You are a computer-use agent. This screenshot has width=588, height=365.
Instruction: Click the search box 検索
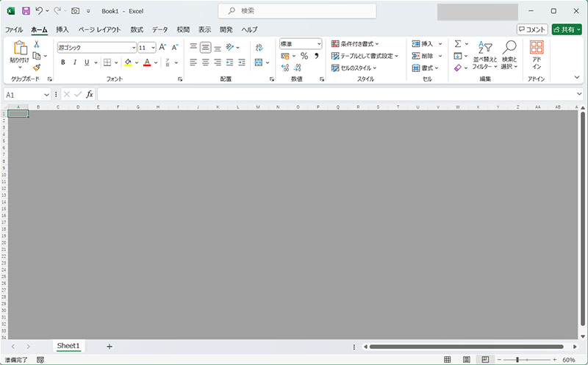coord(297,11)
